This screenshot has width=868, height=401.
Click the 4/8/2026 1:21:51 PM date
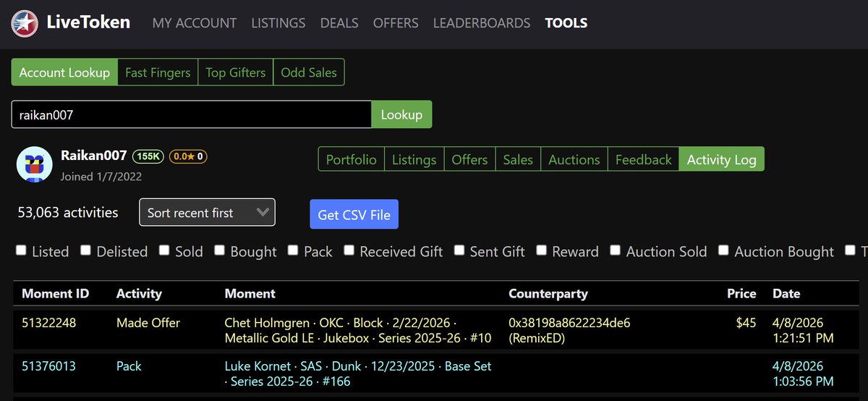(804, 330)
